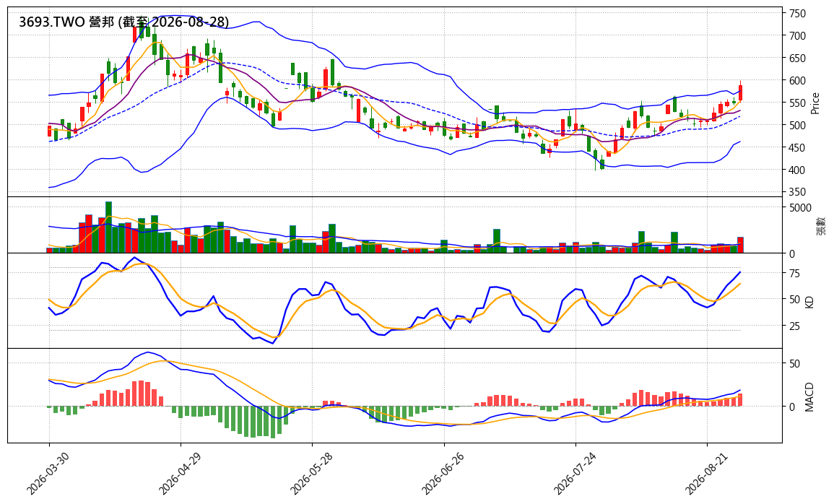
Task: Click the rightmost red volume bar
Action: [740, 245]
